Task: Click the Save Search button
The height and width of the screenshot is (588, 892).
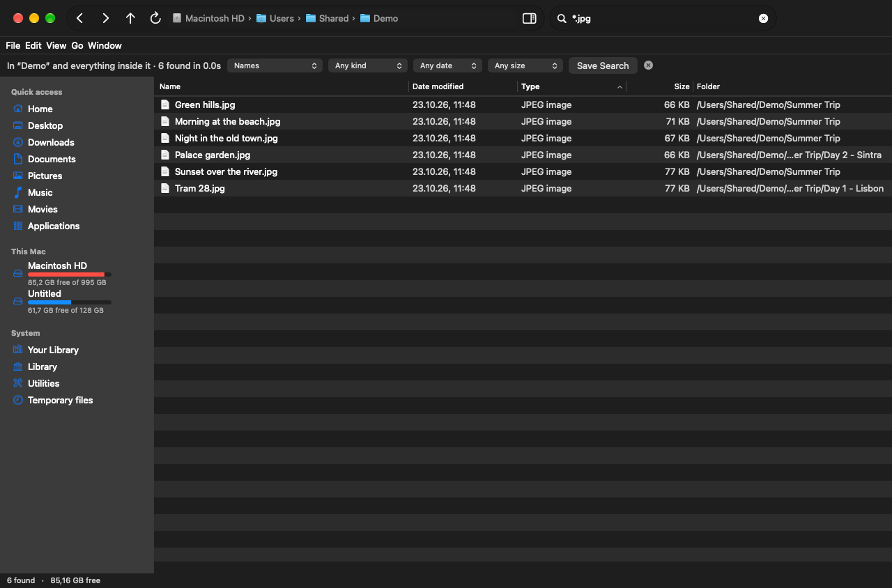Action: (603, 65)
